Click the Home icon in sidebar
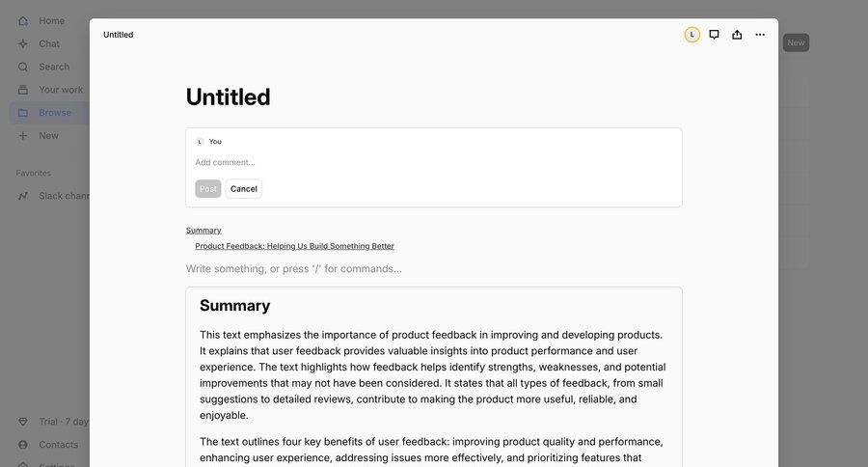The width and height of the screenshot is (868, 467). pyautogui.click(x=23, y=20)
